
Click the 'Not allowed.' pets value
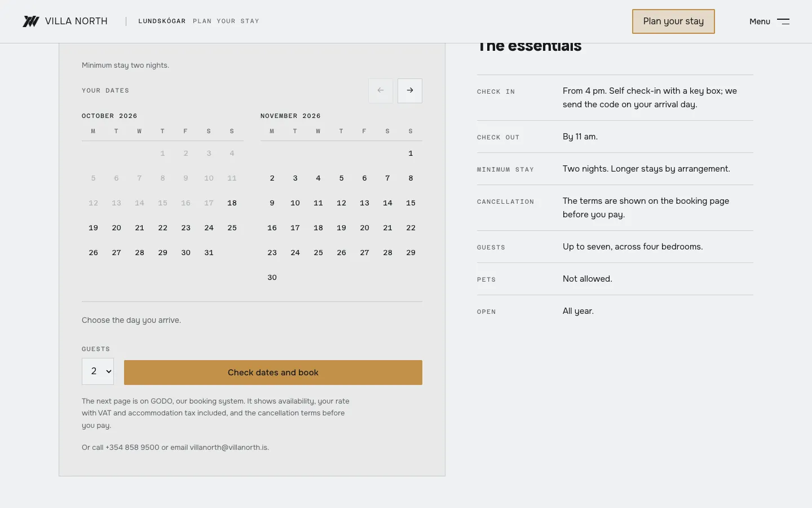(588, 279)
